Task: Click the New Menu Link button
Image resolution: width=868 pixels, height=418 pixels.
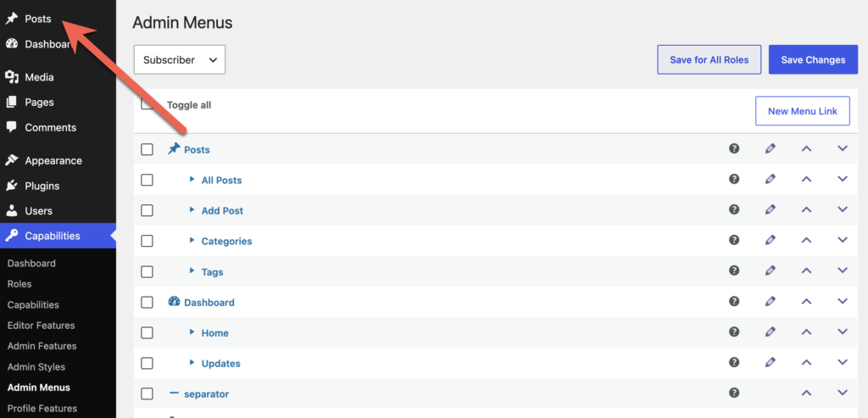Action: tap(803, 111)
